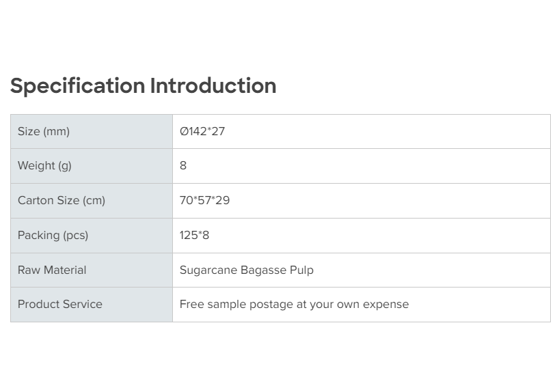
Task: Click the word 'Bagasse' in the table
Action: 263,270
